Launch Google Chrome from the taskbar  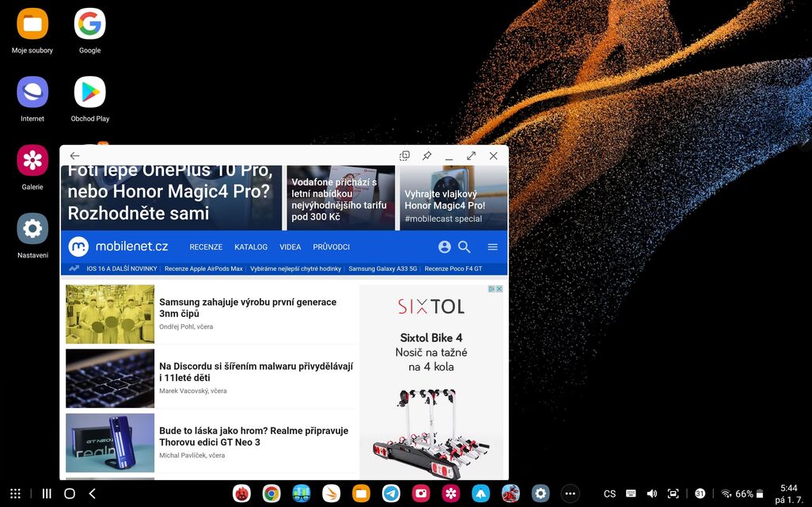pos(271,493)
